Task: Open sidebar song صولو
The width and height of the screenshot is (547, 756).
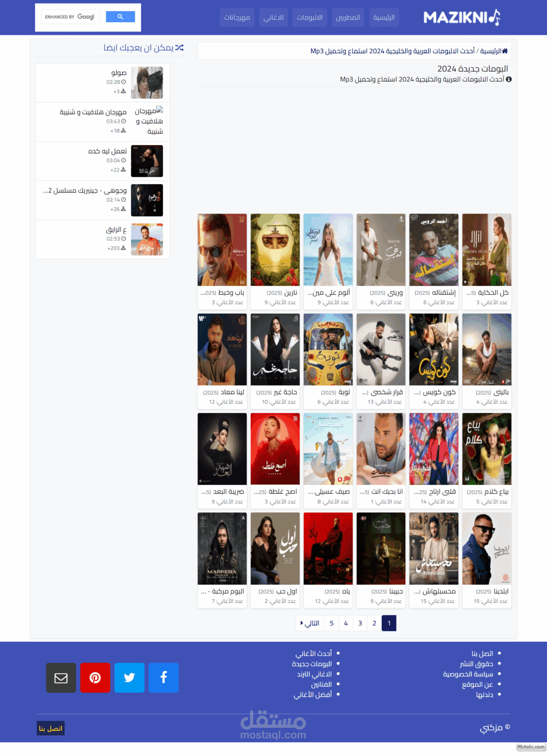Action: 119,73
